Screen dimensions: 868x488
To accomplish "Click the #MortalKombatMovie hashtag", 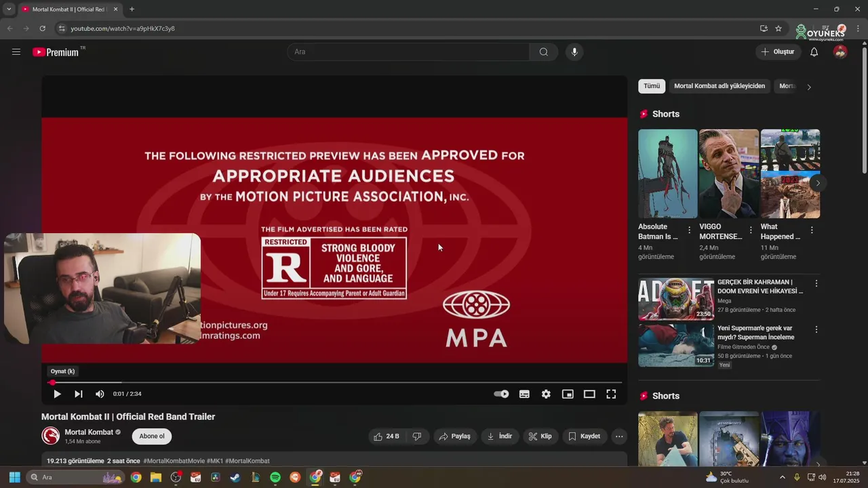I will coord(174,461).
